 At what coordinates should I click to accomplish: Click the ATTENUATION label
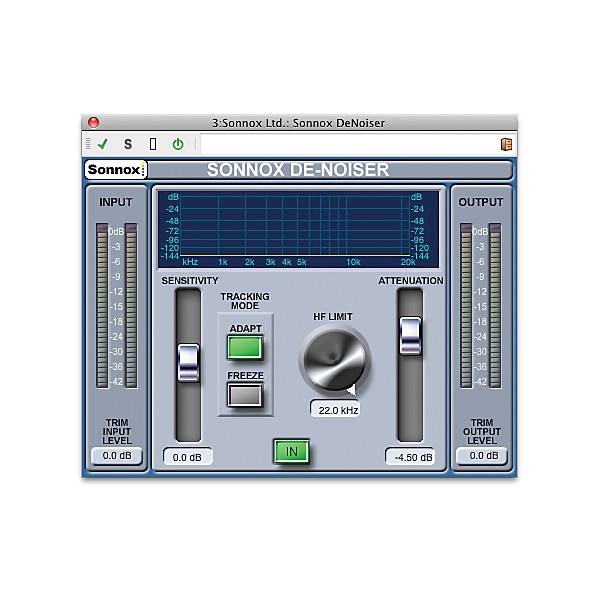[411, 280]
